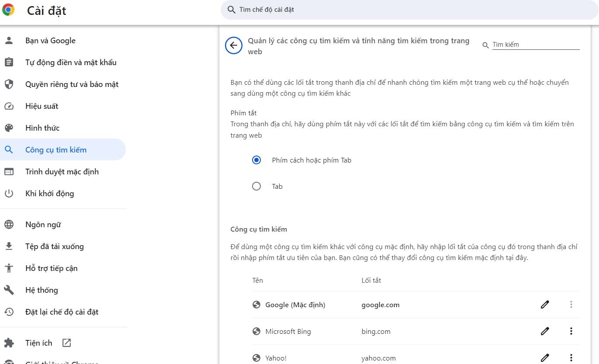Image resolution: width=599 pixels, height=364 pixels.
Task: Click the pencil edit icon for Google
Action: click(544, 305)
